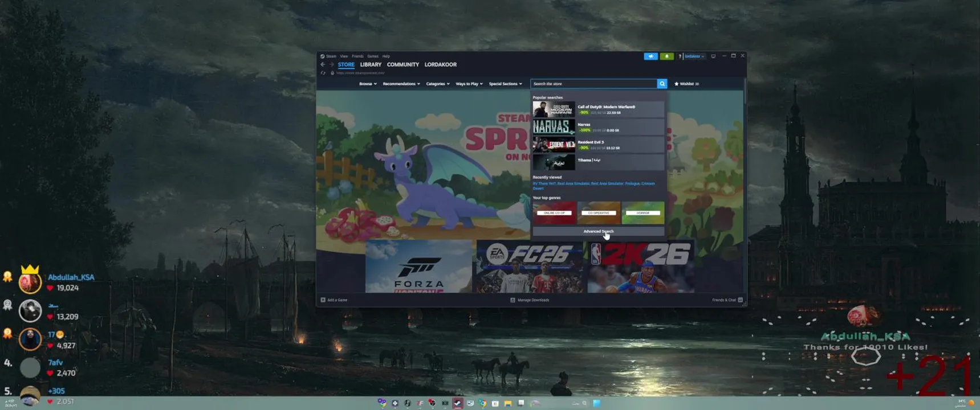Image resolution: width=980 pixels, height=410 pixels.
Task: Click Friends & Chat label
Action: click(723, 300)
